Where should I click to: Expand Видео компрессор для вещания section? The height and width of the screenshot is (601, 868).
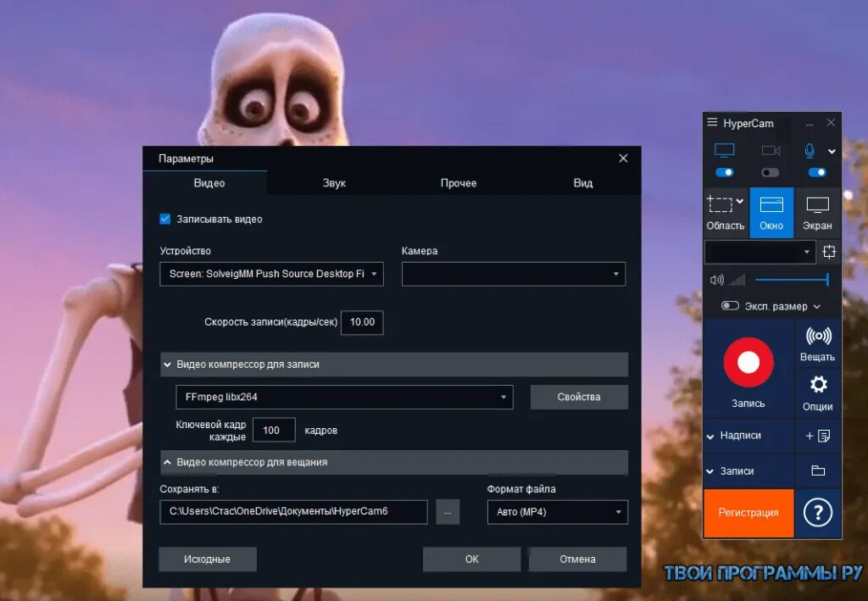(394, 462)
